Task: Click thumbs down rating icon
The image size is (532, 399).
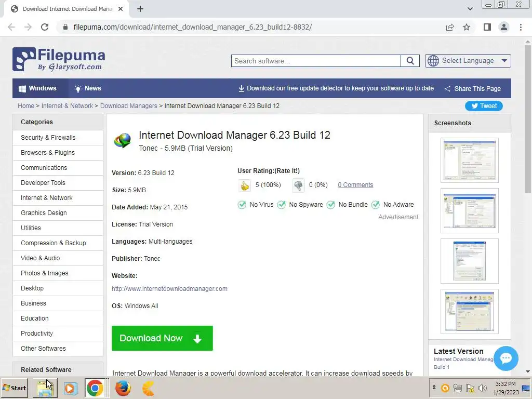Action: pos(298,185)
